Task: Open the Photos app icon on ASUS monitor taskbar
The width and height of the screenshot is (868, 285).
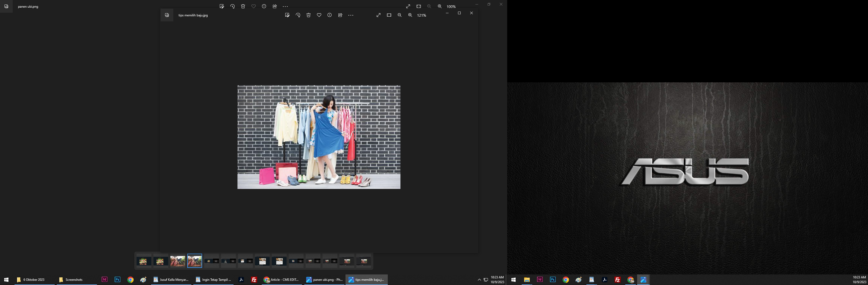Action: 643,280
